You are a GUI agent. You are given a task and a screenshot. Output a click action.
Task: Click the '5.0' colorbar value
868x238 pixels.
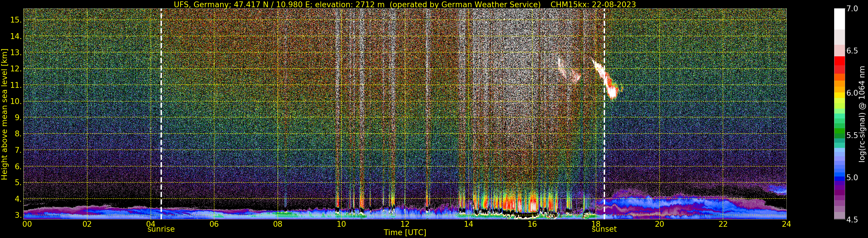click(852, 177)
